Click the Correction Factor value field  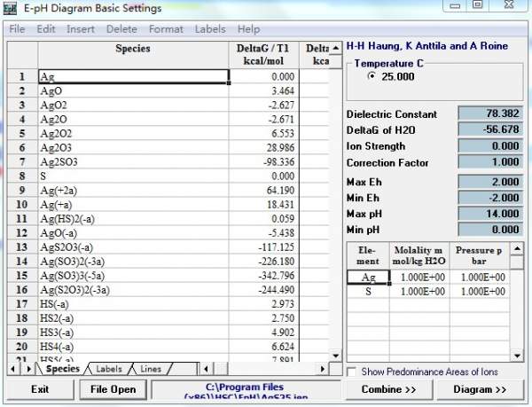[x=490, y=161]
